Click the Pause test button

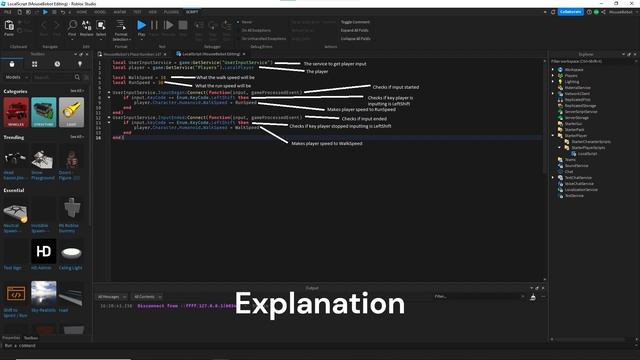154,25
